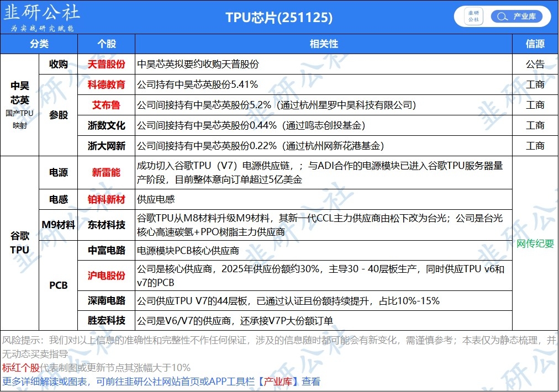This screenshot has width=559, height=392.
Task: Click the 公告 source cell
Action: [535, 64]
